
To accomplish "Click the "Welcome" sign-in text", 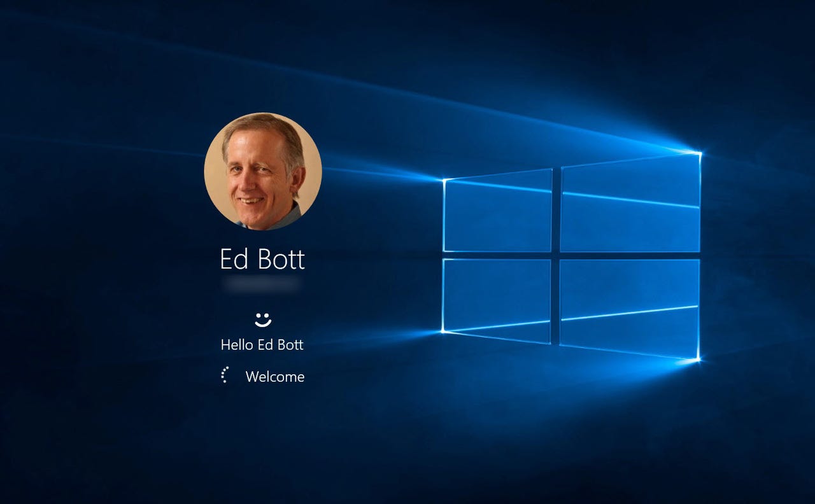I will 275,377.
